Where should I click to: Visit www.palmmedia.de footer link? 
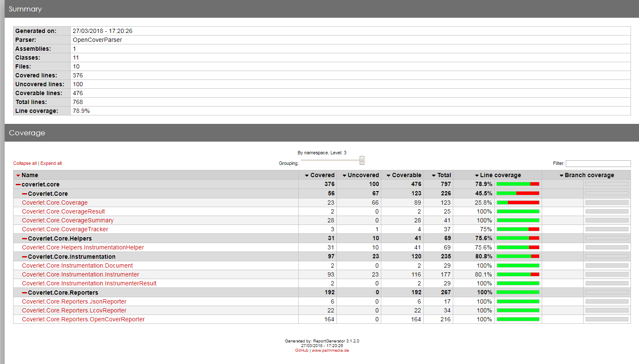point(331,350)
